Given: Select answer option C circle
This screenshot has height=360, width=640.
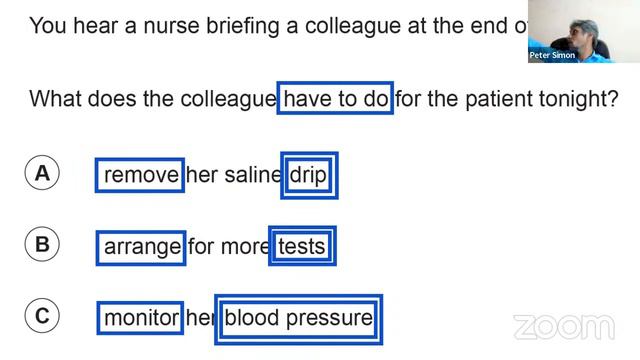Looking at the screenshot, I should (x=42, y=316).
